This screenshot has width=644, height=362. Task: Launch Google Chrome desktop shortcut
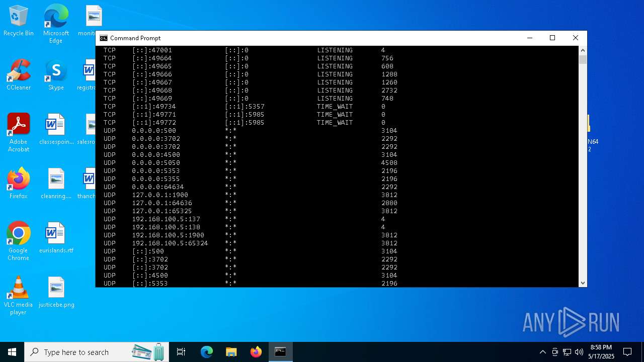pos(18,241)
